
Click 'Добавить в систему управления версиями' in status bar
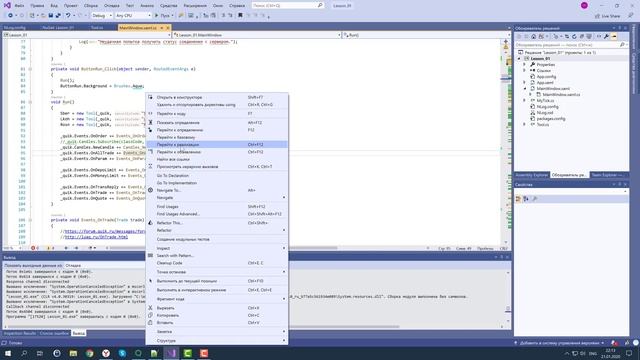click(x=559, y=343)
